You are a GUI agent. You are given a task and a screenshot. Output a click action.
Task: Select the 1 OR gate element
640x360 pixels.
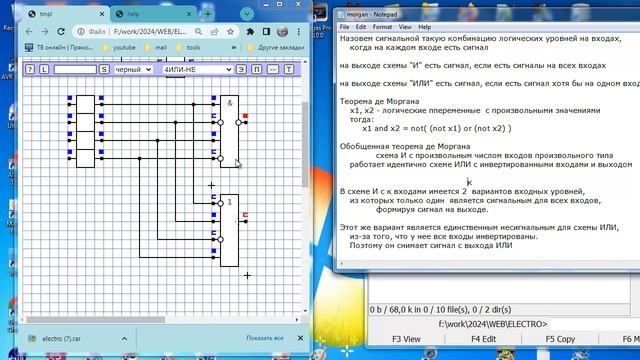(x=229, y=230)
